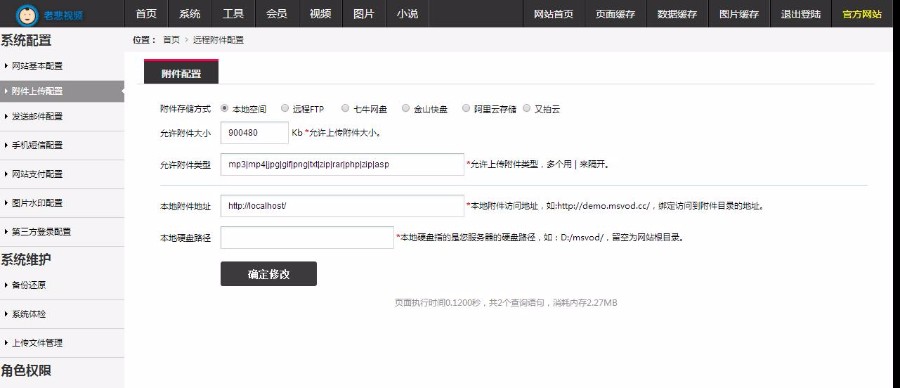Click the 系统配置 sidebar heading
This screenshot has height=388, width=900.
click(x=26, y=40)
